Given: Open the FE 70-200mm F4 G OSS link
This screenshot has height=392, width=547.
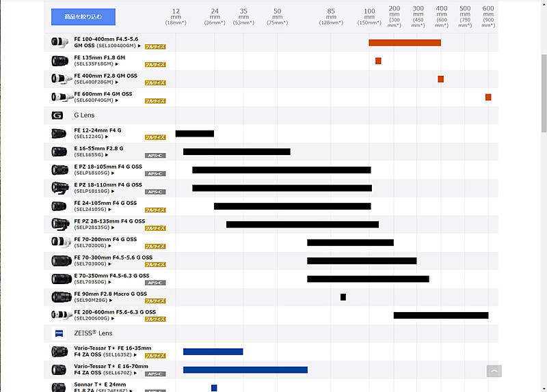Looking at the screenshot, I should 105,242.
